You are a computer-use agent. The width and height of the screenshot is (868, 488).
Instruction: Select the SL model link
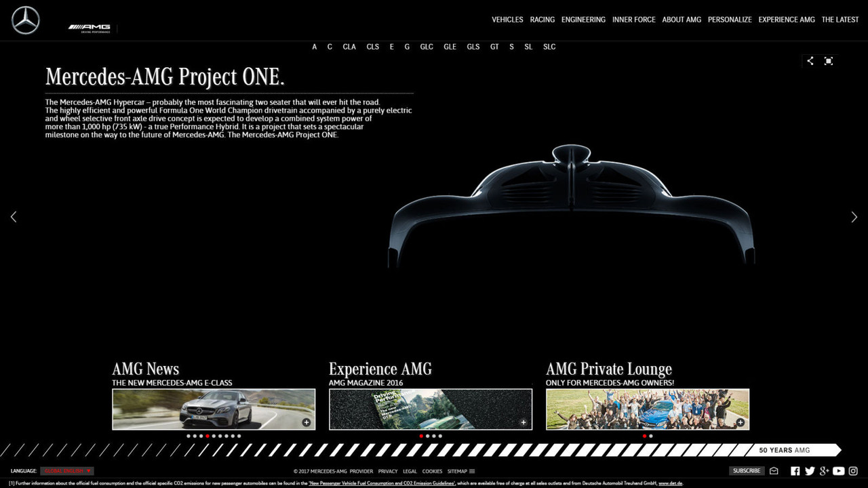click(528, 47)
